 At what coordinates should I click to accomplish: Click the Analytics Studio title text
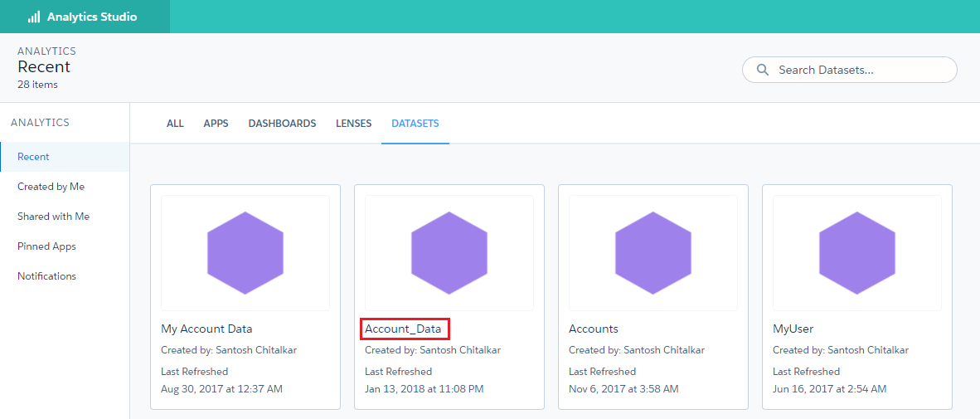92,17
